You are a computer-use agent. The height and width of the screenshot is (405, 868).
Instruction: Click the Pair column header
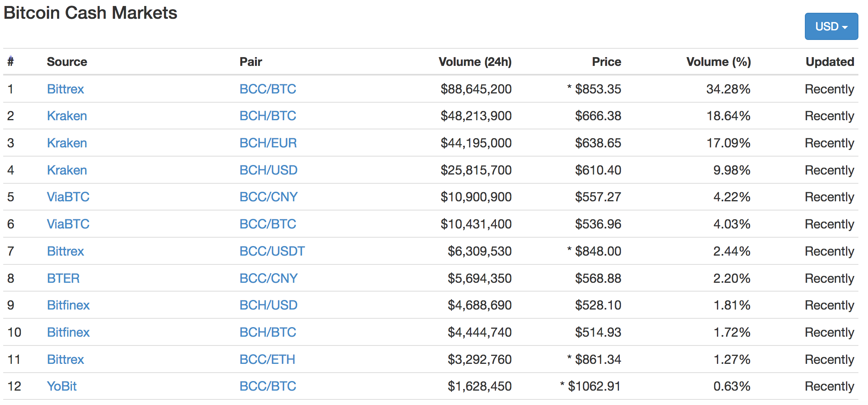coord(251,62)
